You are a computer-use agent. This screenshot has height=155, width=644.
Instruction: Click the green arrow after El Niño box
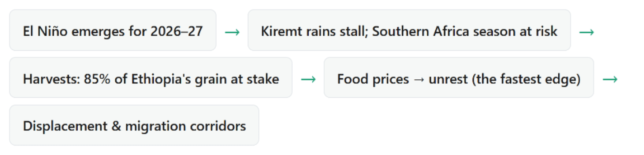[x=232, y=32]
